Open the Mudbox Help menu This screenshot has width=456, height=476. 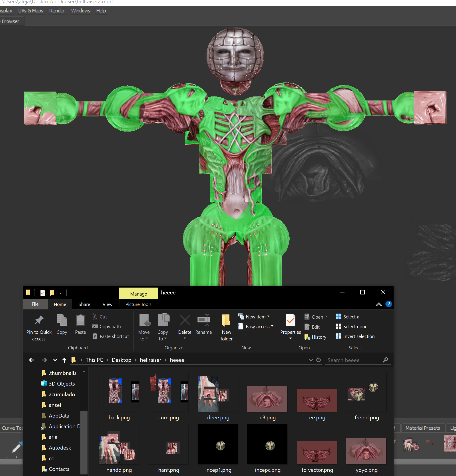tap(101, 11)
